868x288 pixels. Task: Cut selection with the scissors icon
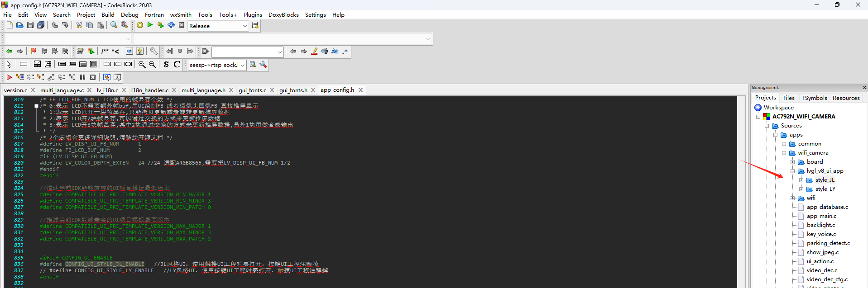point(79,25)
